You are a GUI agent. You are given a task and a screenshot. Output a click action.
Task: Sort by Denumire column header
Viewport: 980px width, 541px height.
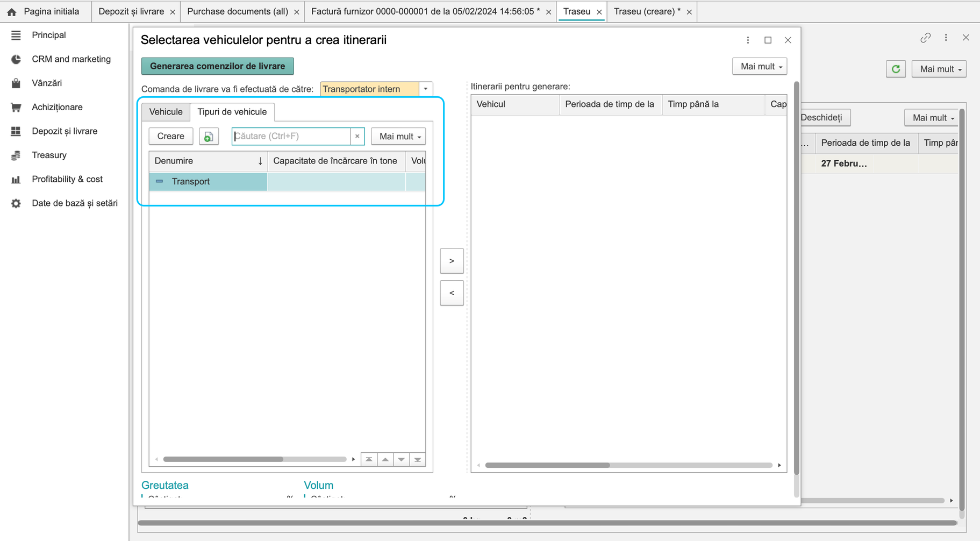(208, 161)
